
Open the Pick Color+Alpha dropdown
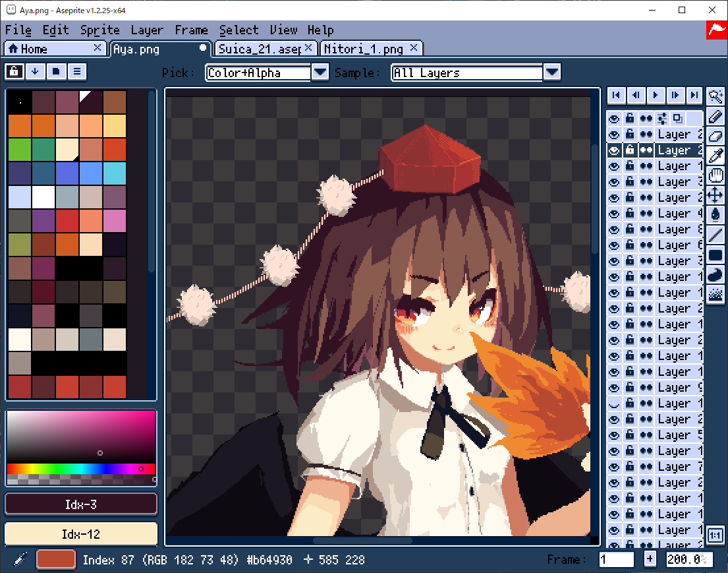(320, 72)
